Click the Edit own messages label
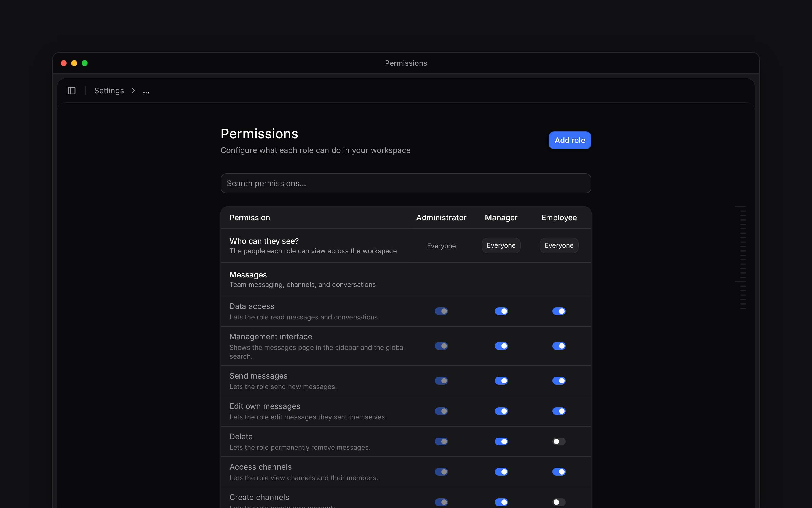This screenshot has height=508, width=812. pyautogui.click(x=265, y=406)
